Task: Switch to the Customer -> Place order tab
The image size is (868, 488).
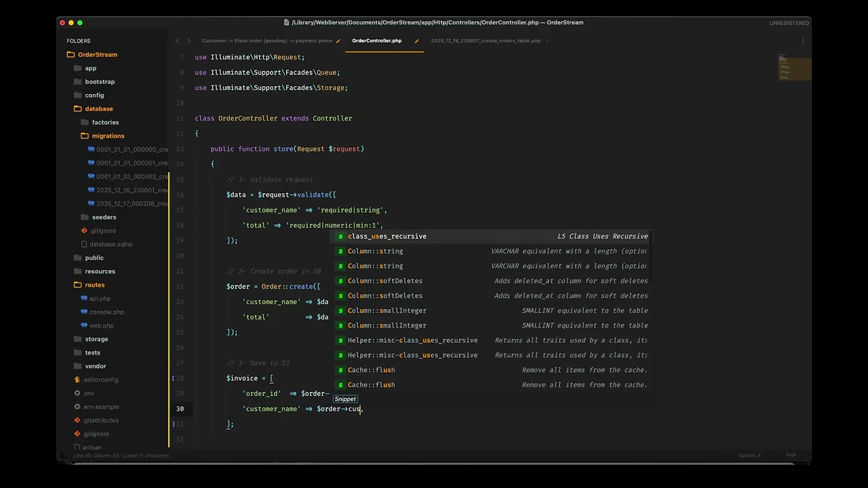Action: point(267,41)
